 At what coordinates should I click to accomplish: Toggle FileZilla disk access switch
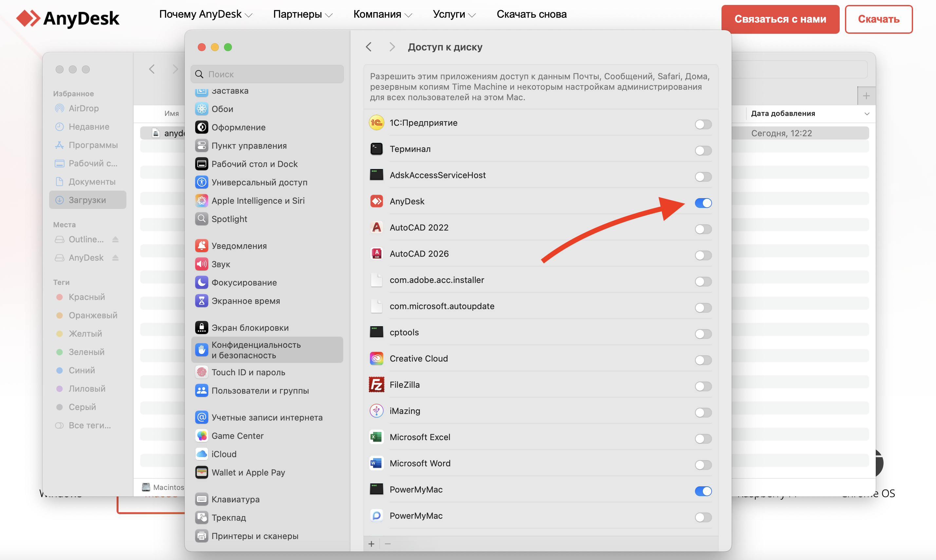[x=703, y=386]
